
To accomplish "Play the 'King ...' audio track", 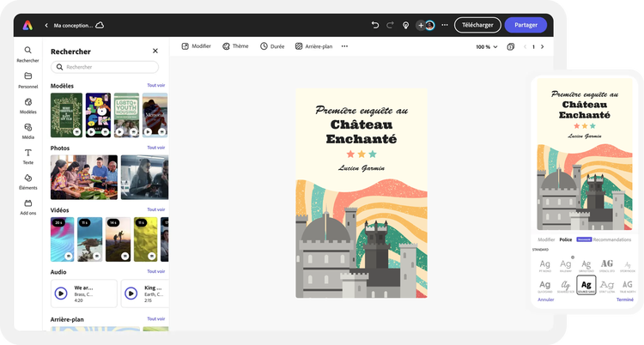I will [x=131, y=293].
